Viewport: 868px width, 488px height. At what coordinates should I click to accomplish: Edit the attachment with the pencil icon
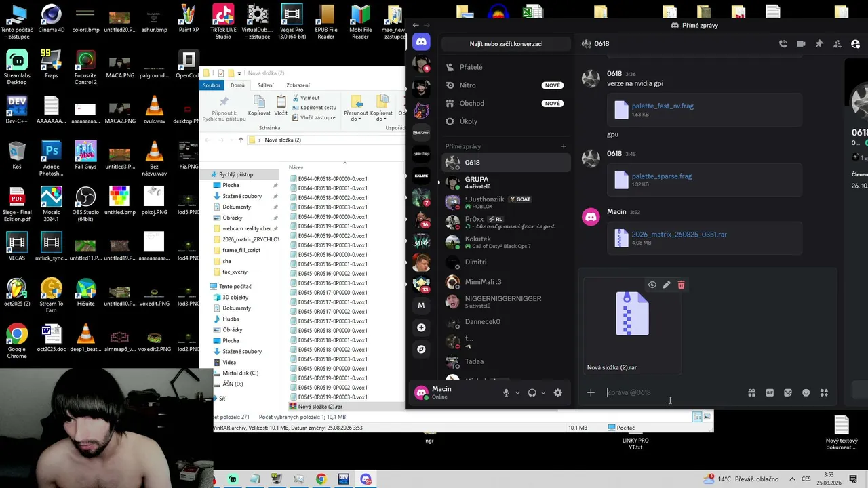667,285
